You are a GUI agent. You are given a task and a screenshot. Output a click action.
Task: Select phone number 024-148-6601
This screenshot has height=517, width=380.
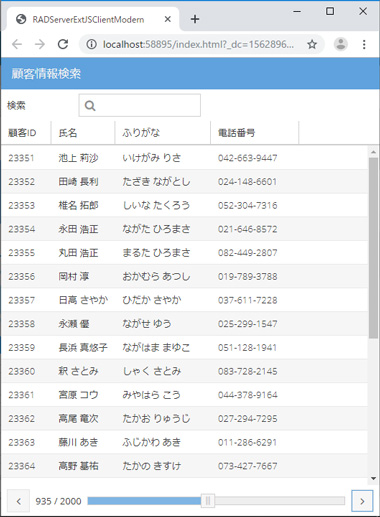247,181
